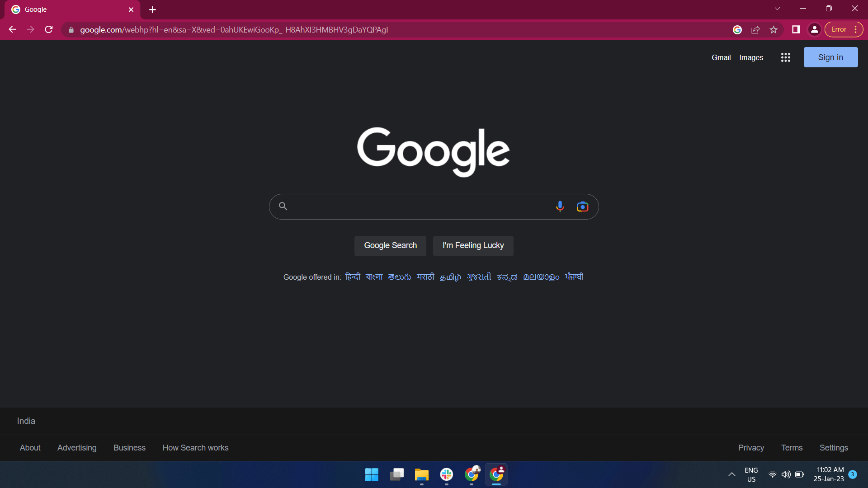Click the Grammarly extension icon
This screenshot has height=488, width=868.
[x=737, y=29]
